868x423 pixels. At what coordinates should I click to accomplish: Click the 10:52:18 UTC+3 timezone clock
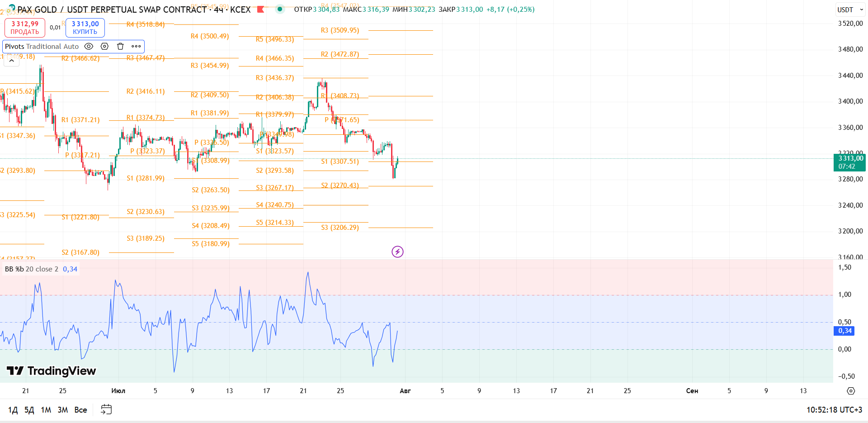click(x=834, y=410)
